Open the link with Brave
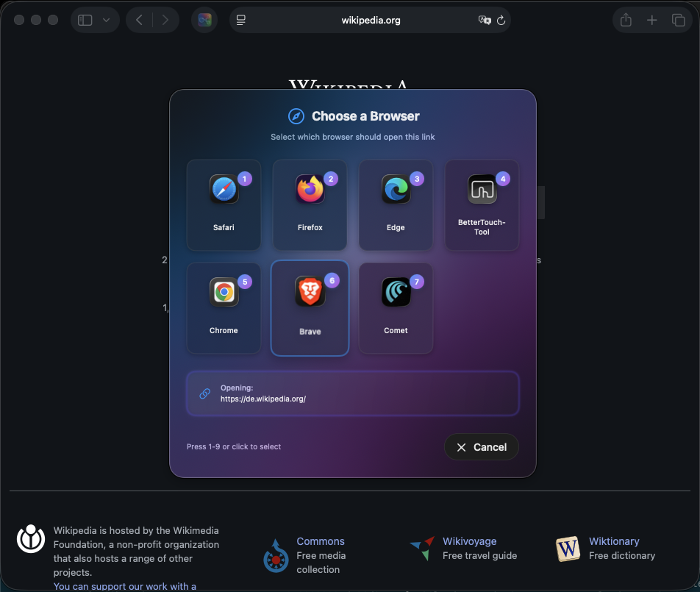Screen dimensions: 700x592 point(310,308)
